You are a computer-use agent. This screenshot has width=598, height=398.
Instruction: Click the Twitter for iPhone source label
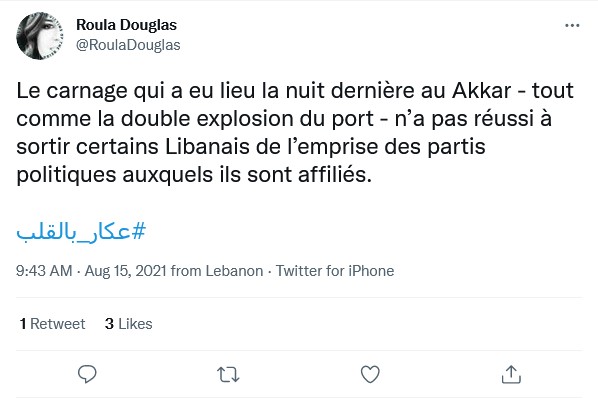click(x=335, y=271)
